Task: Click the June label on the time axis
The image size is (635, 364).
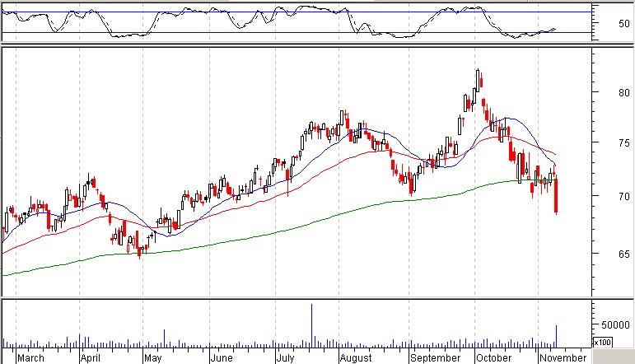Action: (222, 358)
